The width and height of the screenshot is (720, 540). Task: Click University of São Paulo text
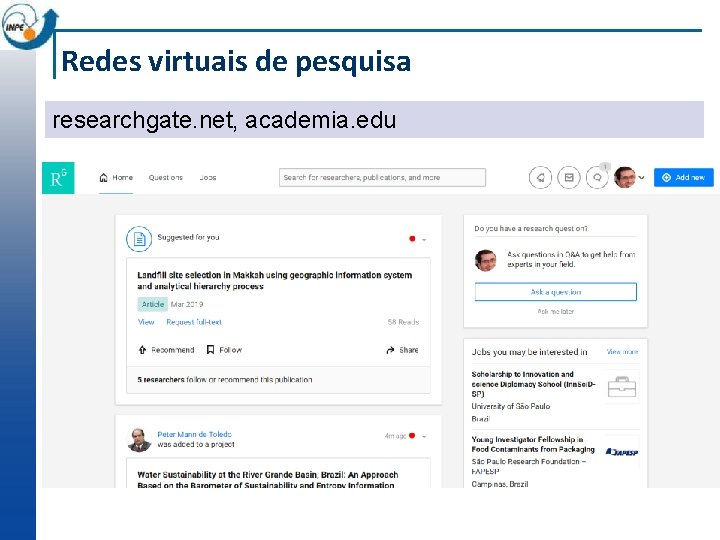511,406
